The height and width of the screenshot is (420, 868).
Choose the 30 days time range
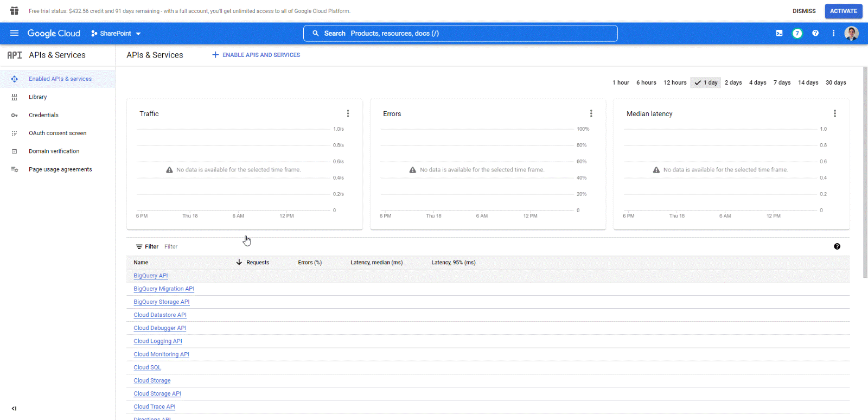pos(835,82)
